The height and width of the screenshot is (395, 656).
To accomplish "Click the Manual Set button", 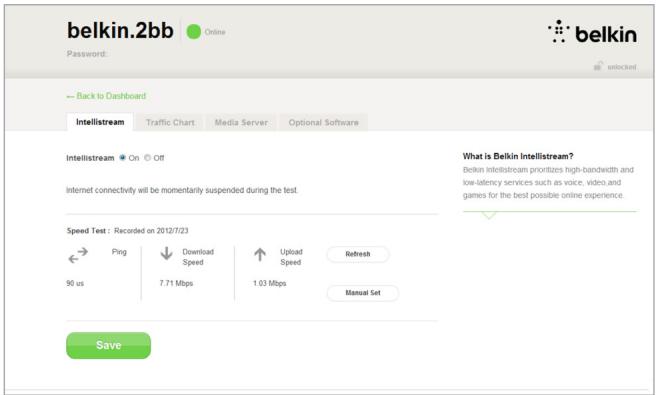I will click(363, 293).
